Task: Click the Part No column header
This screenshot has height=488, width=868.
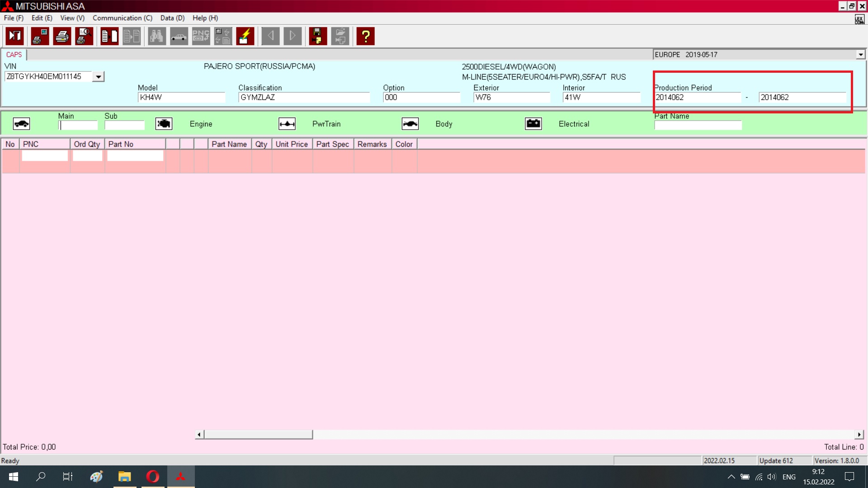Action: pyautogui.click(x=135, y=144)
